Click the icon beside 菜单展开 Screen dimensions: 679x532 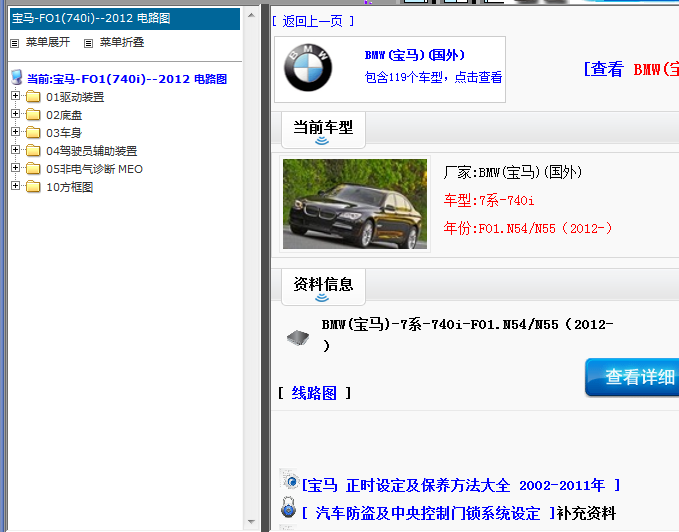15,43
